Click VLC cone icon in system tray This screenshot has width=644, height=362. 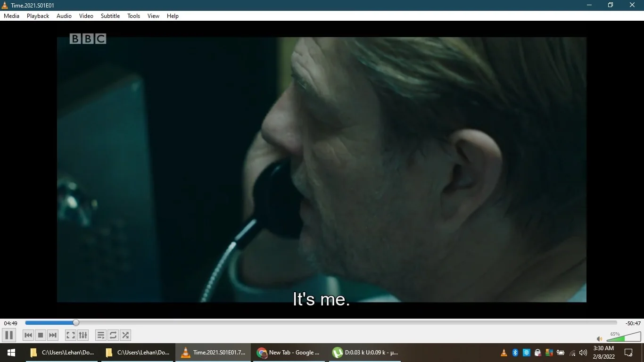coord(504,353)
